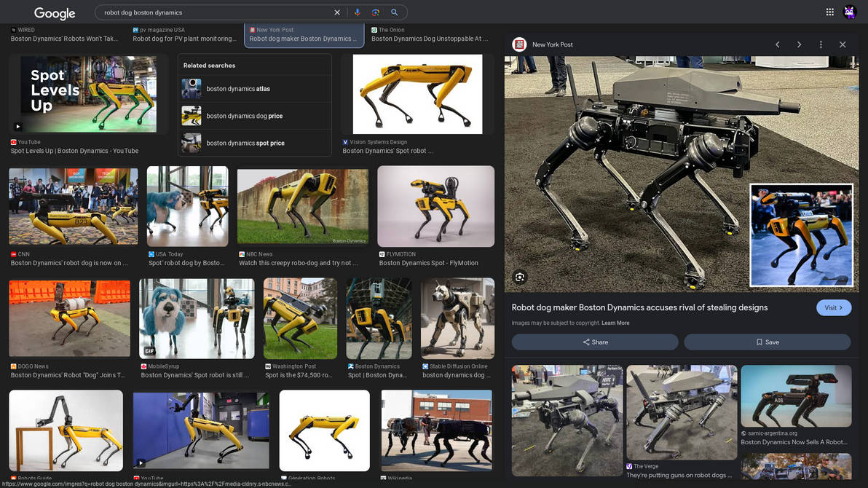Visit the New York Post page

click(834, 308)
